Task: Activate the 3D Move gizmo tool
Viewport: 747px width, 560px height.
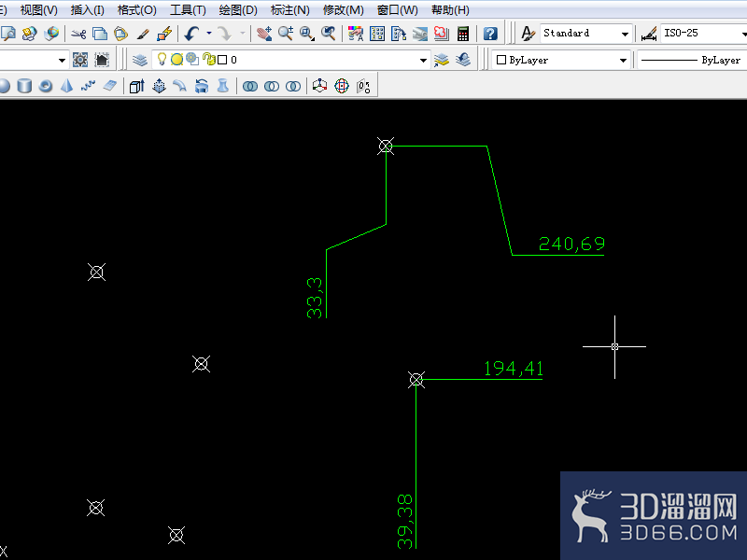Action: coord(319,86)
